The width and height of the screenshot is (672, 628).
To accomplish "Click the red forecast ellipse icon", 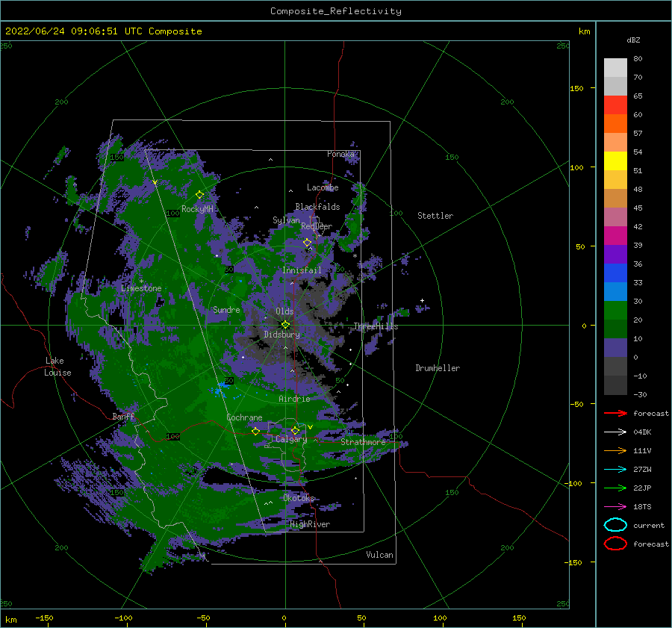I will (615, 544).
